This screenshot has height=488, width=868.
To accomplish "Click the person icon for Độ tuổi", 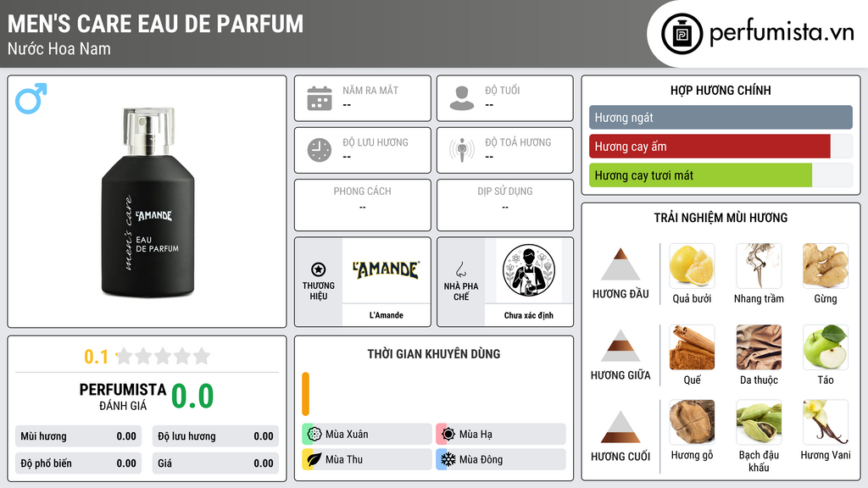I will point(462,98).
